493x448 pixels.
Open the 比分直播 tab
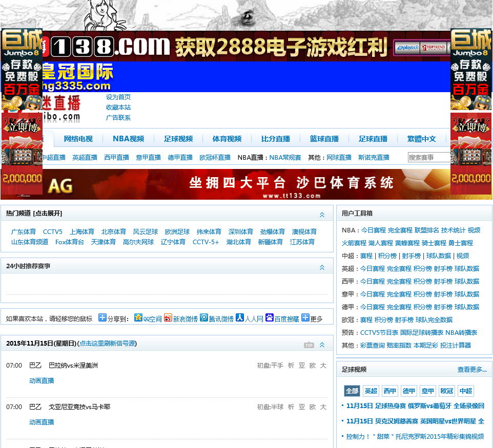[276, 139]
